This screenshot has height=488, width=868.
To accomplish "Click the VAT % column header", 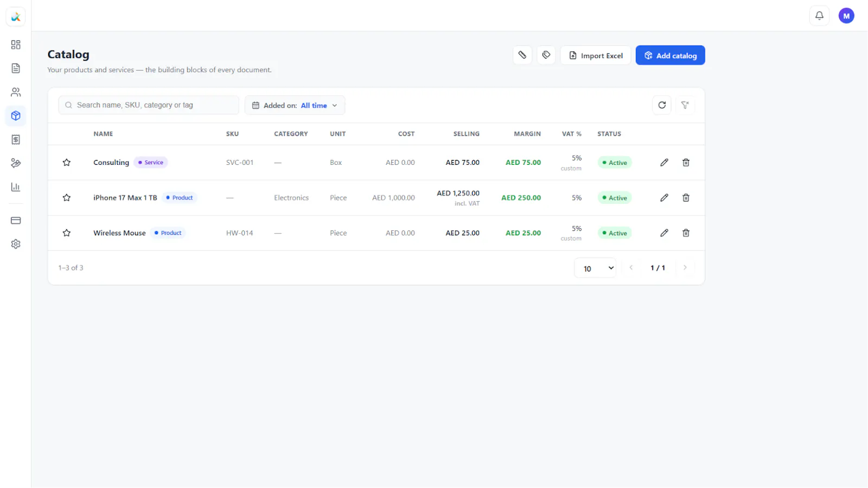I will tap(572, 134).
